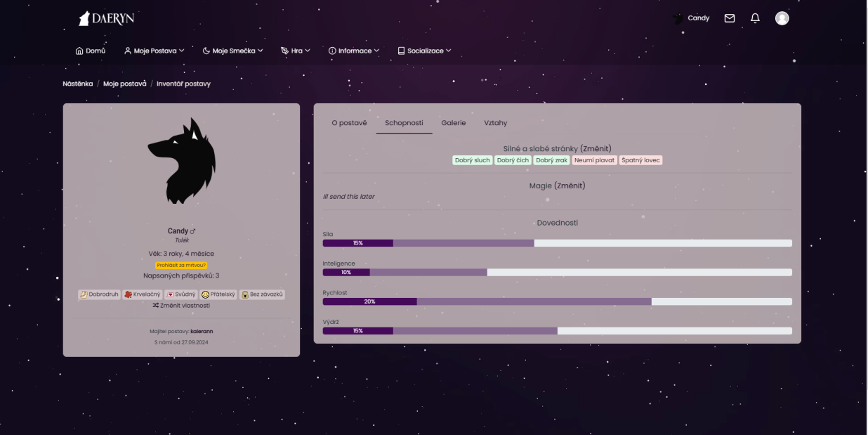Click the Změnit vlastnosti link
Screen dimensions: 868x435
pos(181,306)
